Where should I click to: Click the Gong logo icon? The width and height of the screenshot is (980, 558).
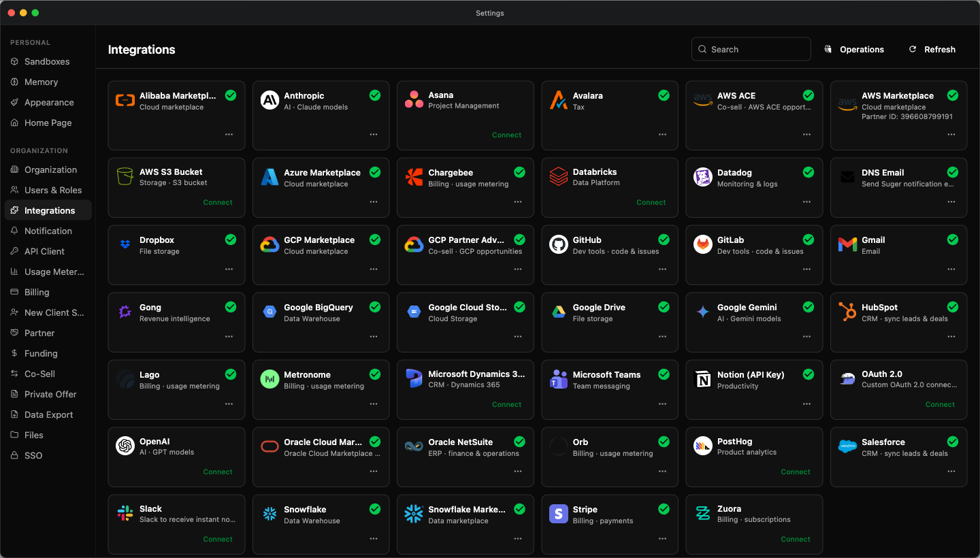click(x=125, y=312)
